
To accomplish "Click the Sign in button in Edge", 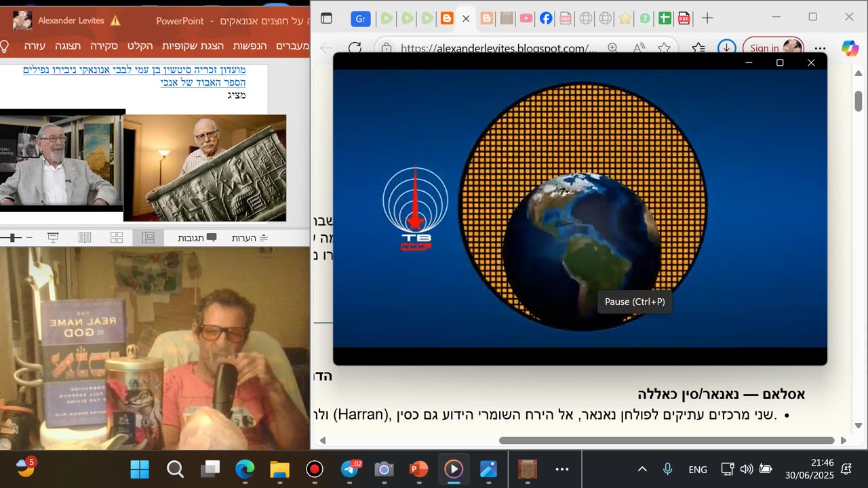I will (774, 48).
